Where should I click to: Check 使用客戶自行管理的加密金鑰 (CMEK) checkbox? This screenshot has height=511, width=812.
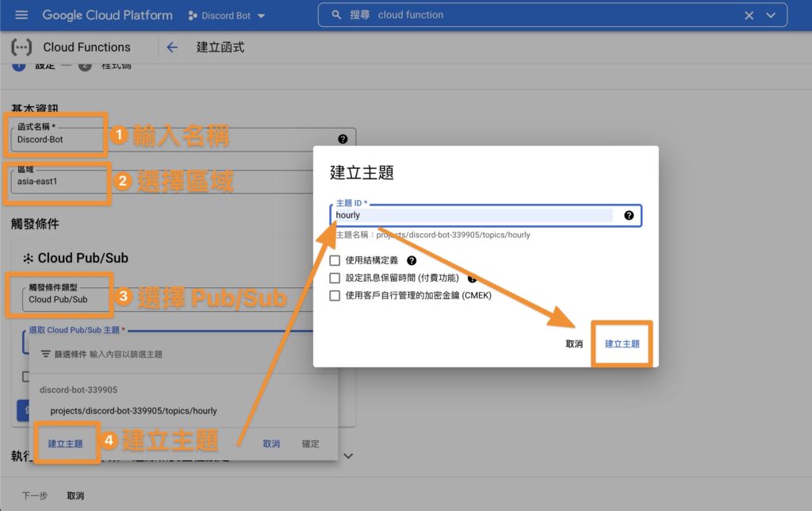coord(335,295)
